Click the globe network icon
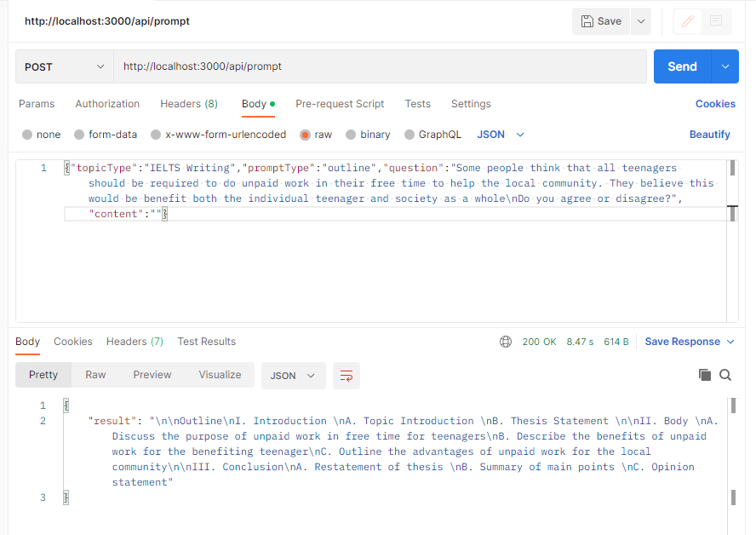The width and height of the screenshot is (756, 535). click(506, 342)
